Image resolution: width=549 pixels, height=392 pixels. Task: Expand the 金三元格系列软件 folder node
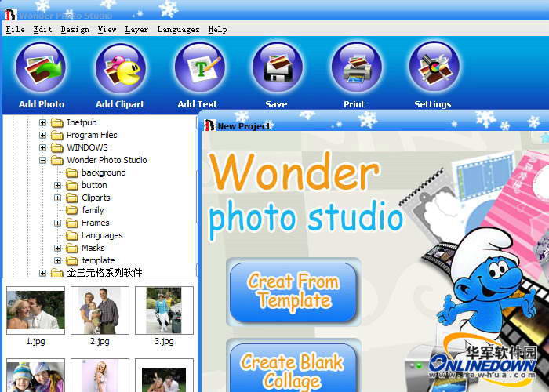click(x=42, y=273)
